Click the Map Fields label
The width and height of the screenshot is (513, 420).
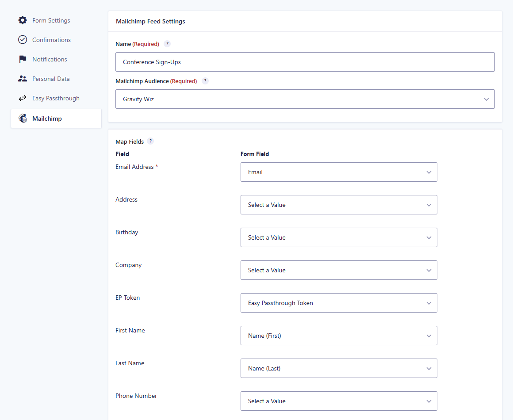130,141
